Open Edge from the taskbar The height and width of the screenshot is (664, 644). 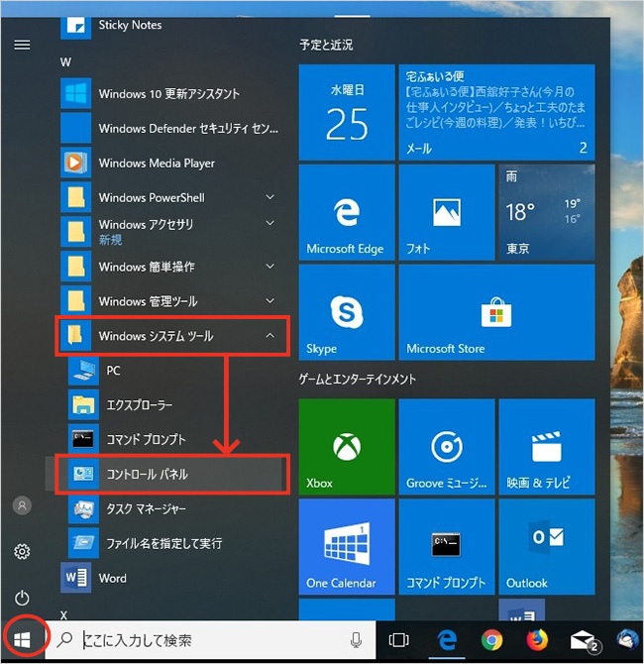447,640
